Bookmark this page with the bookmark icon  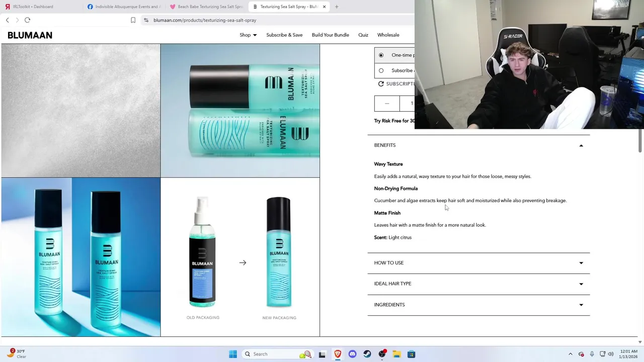[x=133, y=20]
